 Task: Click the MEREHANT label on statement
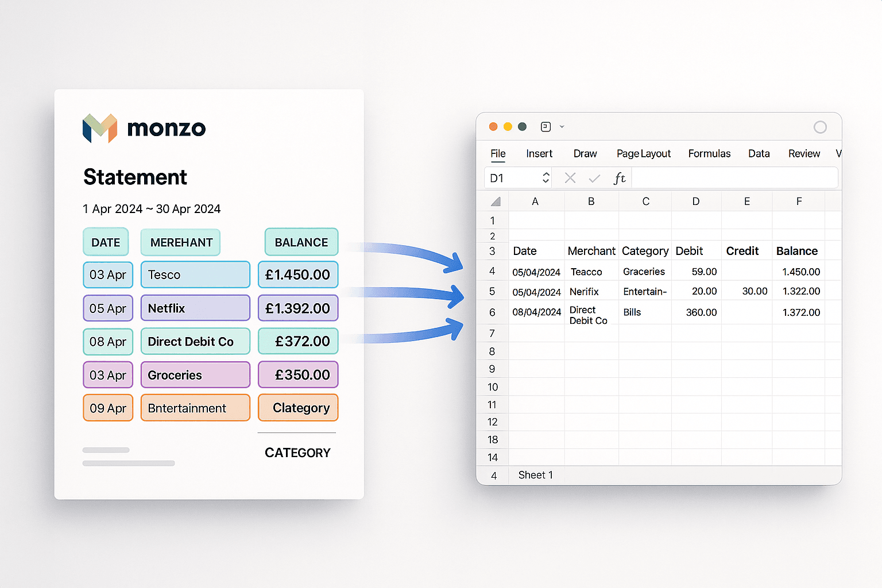(181, 242)
